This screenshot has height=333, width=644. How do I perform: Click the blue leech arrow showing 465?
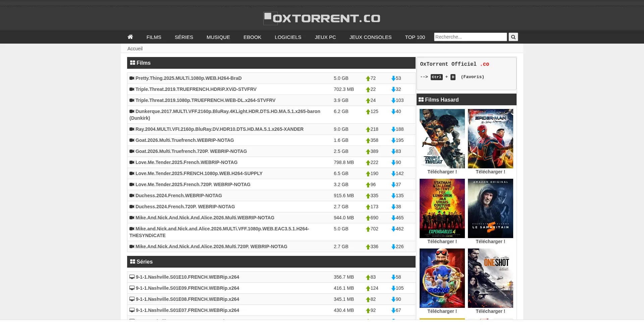pos(393,218)
